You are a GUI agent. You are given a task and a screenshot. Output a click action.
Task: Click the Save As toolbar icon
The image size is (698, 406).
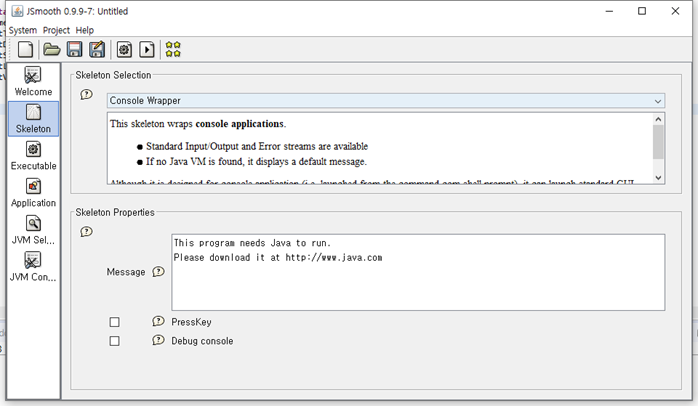click(97, 49)
